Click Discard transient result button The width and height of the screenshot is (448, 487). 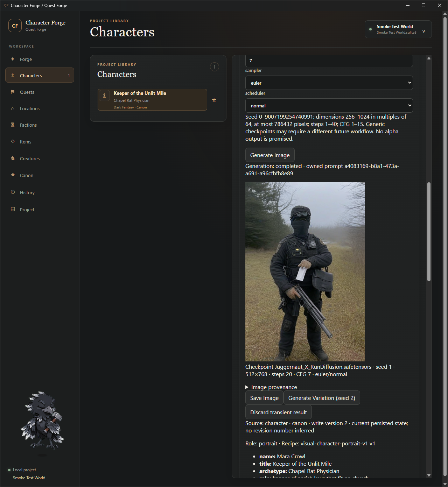[x=279, y=412]
